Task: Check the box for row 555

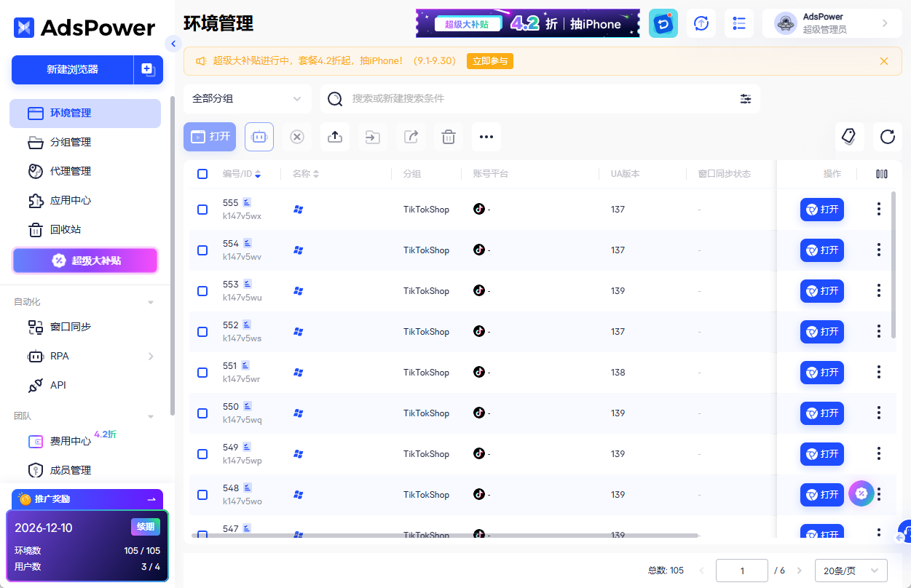Action: pos(202,210)
